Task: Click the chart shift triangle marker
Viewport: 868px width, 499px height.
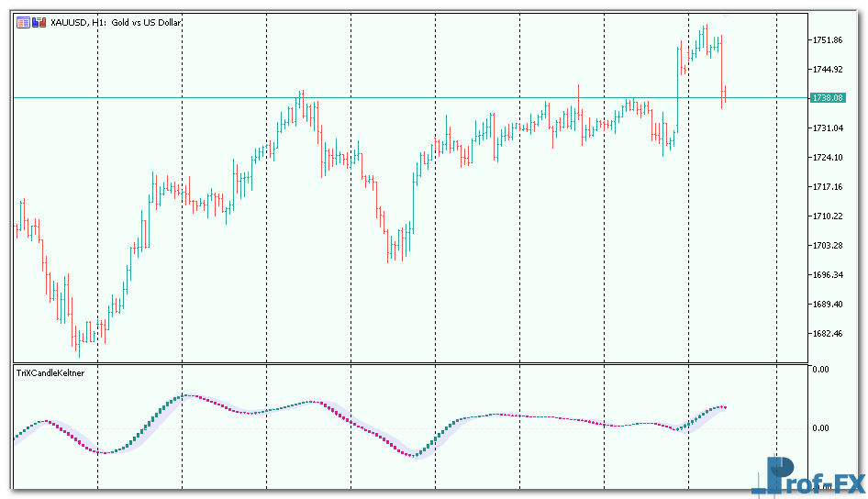Action: pyautogui.click(x=725, y=16)
